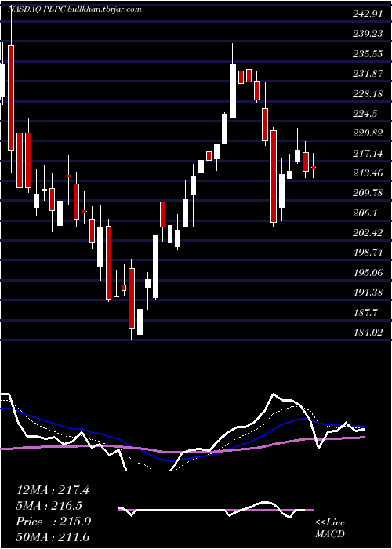The width and height of the screenshot is (392, 549).
Task: Select the 242.91 price axis label
Action: coord(368,15)
